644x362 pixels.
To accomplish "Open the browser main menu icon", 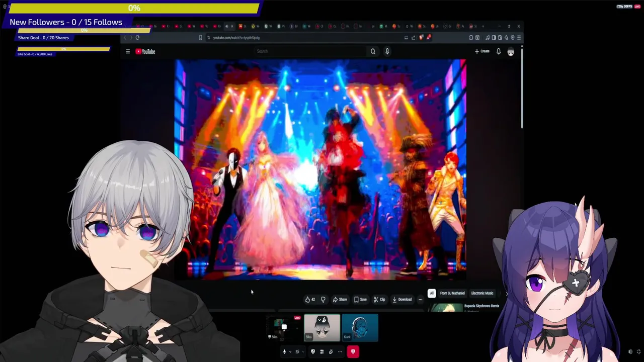I will tap(518, 37).
